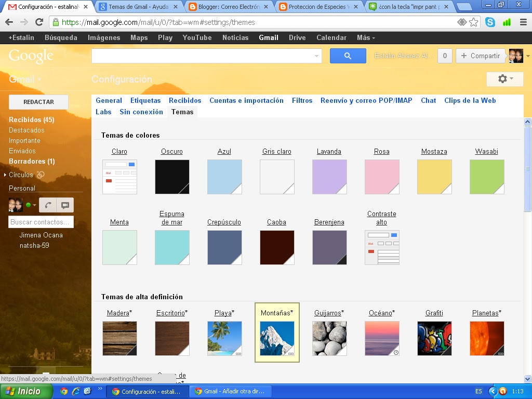Bookmark page with the star icon
This screenshot has width=532, height=399.
click(x=474, y=22)
